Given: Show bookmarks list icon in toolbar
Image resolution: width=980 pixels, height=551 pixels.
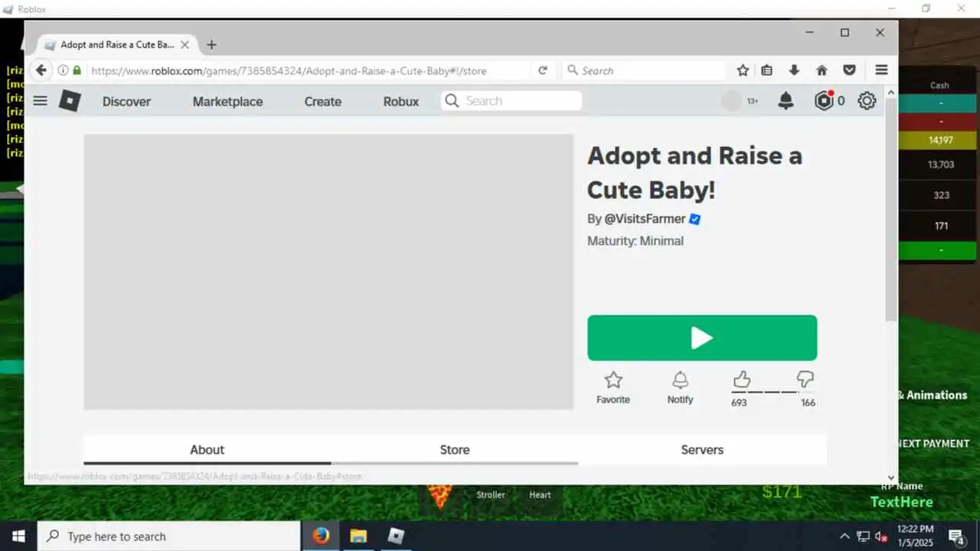Looking at the screenshot, I should click(767, 70).
